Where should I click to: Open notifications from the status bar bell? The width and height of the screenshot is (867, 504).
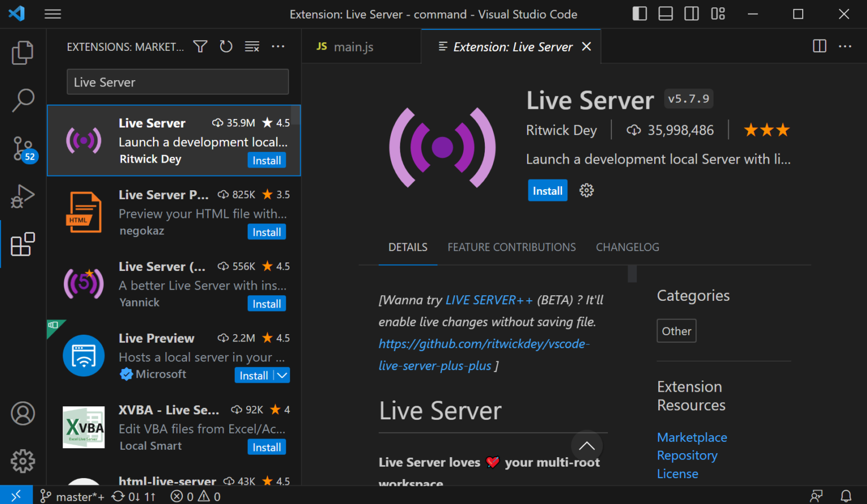(846, 496)
